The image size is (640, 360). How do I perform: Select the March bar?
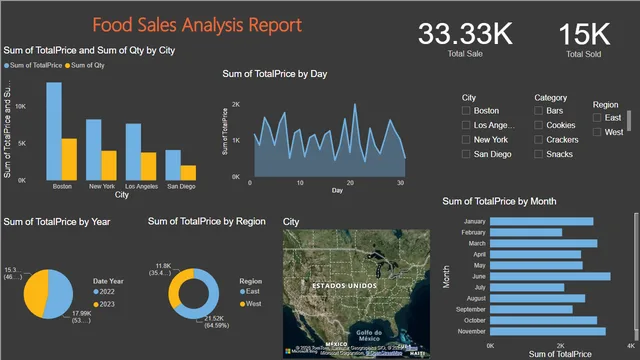(x=543, y=243)
